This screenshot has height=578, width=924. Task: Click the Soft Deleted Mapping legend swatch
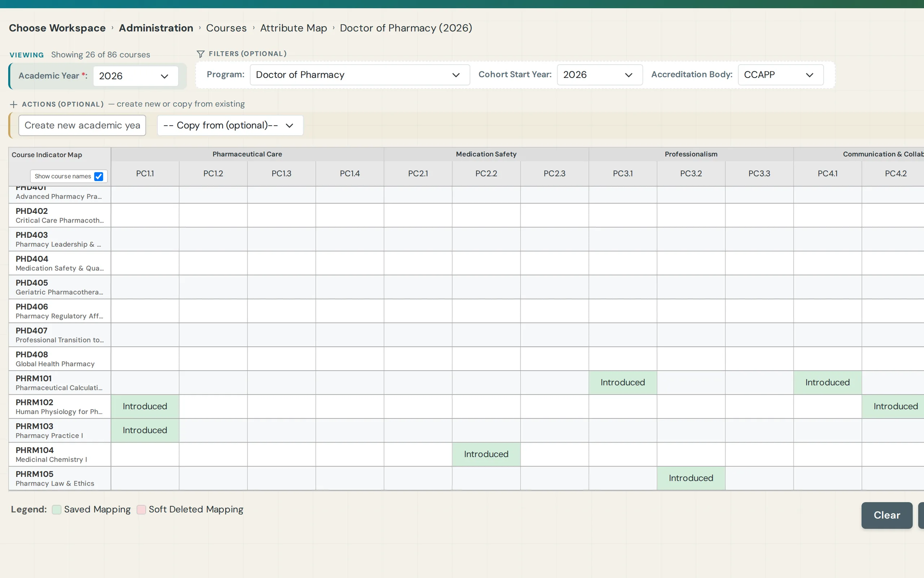click(x=141, y=510)
